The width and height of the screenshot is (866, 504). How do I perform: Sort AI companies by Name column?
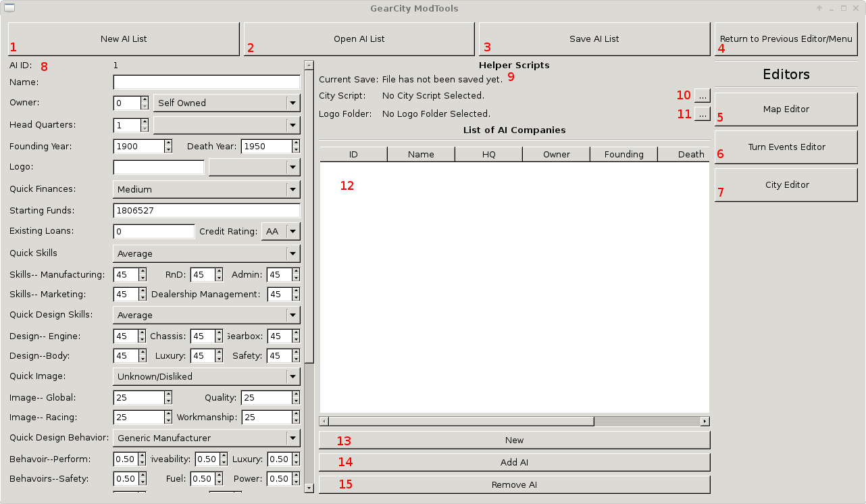point(421,154)
